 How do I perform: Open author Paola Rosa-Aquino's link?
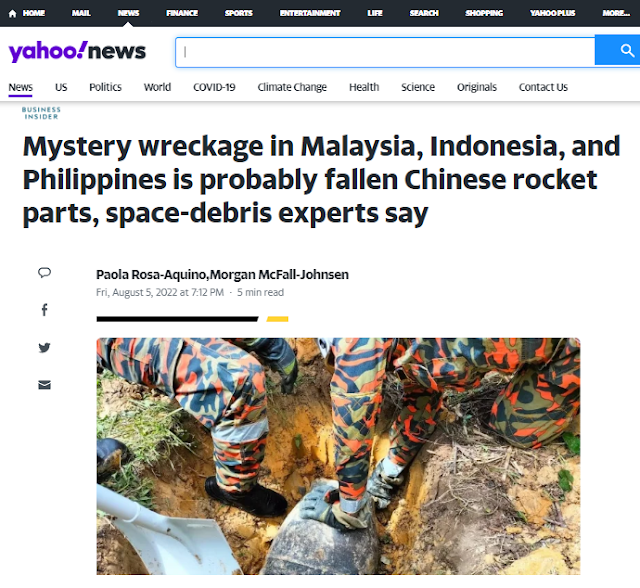(x=151, y=275)
